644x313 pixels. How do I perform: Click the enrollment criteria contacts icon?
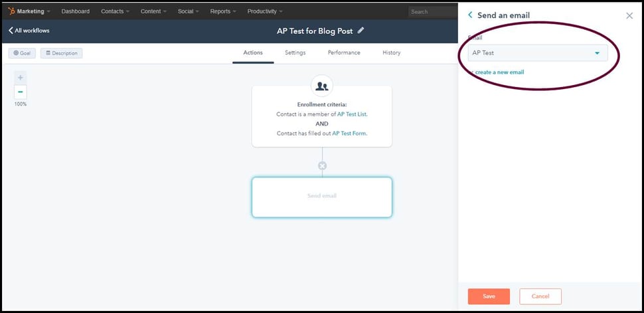[x=322, y=86]
